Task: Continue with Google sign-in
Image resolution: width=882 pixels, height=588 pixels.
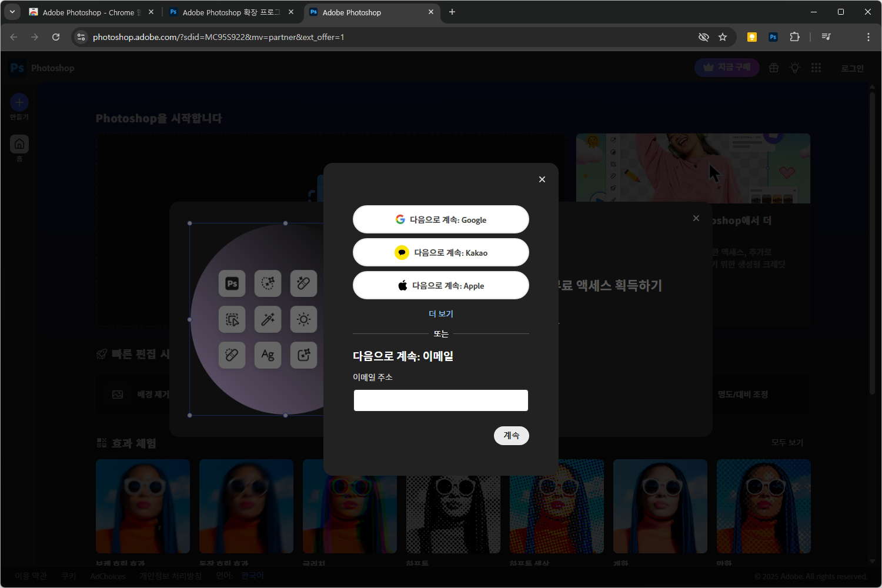Action: tap(441, 219)
